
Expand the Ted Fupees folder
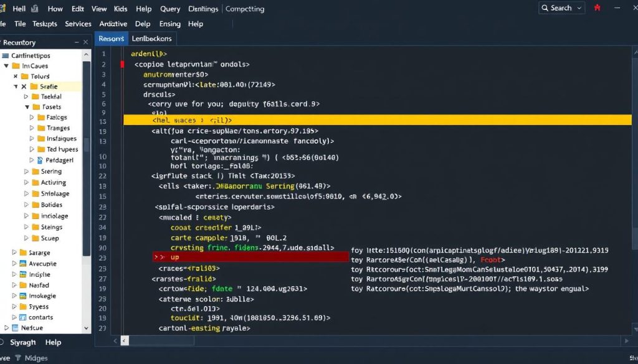(32, 149)
